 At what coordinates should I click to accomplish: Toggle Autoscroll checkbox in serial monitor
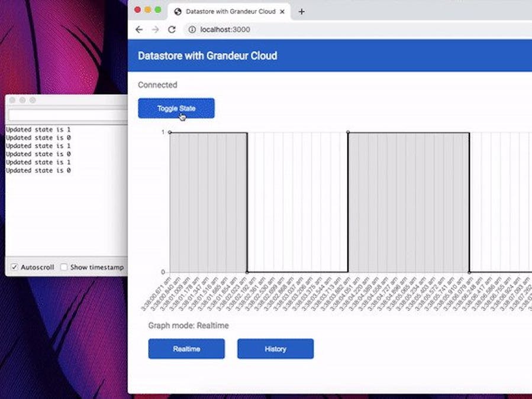pos(14,267)
